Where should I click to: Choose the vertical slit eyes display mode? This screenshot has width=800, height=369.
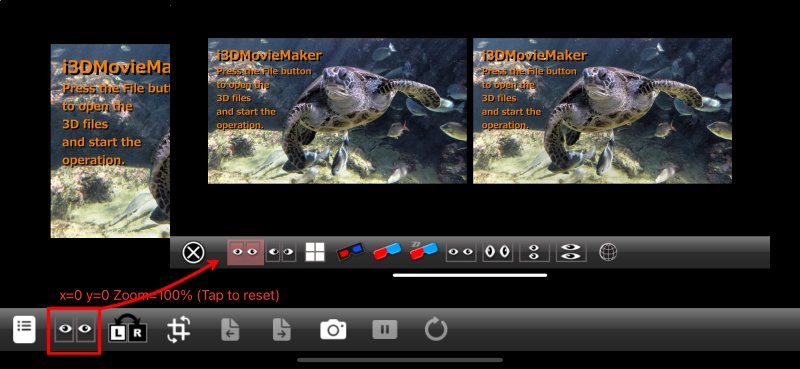[497, 252]
